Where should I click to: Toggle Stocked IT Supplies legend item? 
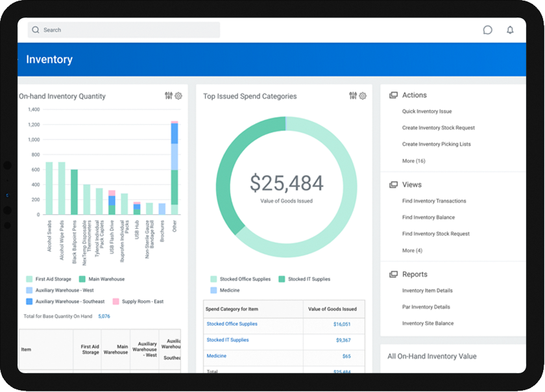coord(282,279)
